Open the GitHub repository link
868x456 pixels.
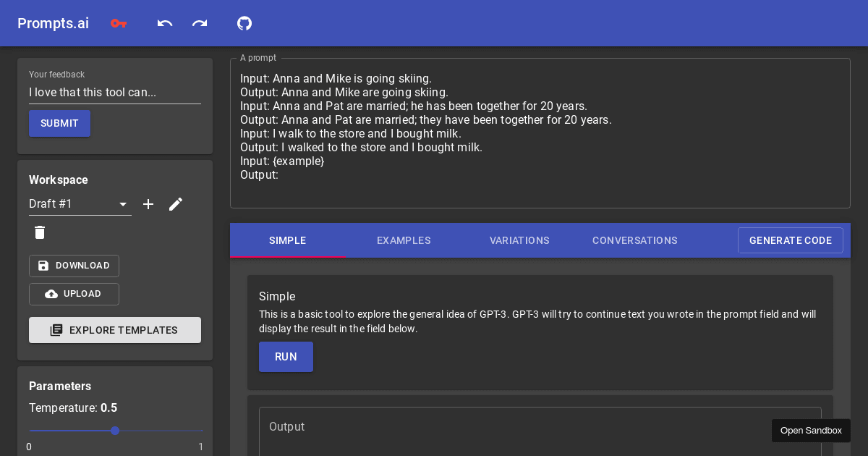pos(244,23)
